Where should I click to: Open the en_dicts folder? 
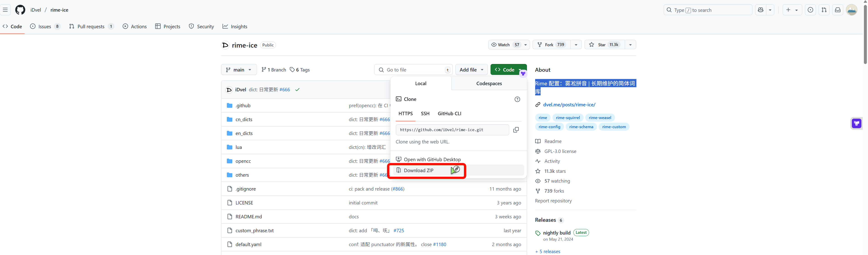[244, 133]
